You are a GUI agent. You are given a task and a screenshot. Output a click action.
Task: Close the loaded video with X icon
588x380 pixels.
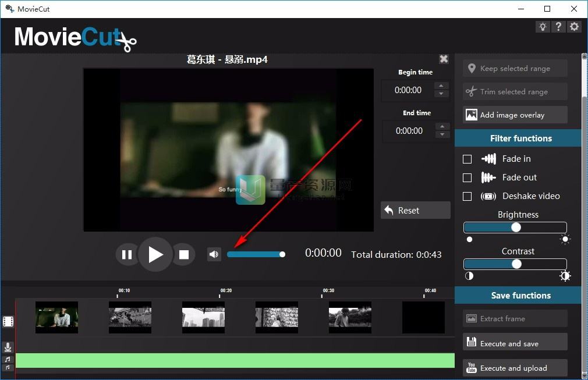coord(444,59)
